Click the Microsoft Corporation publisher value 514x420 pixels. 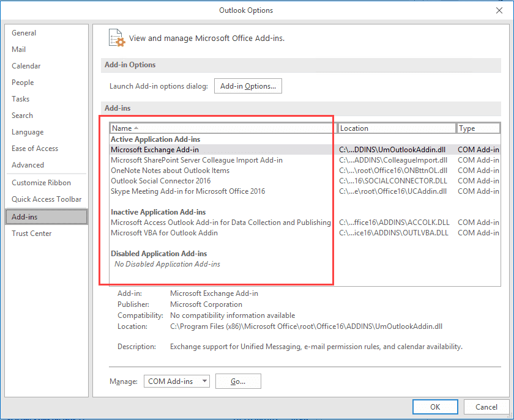pos(206,304)
